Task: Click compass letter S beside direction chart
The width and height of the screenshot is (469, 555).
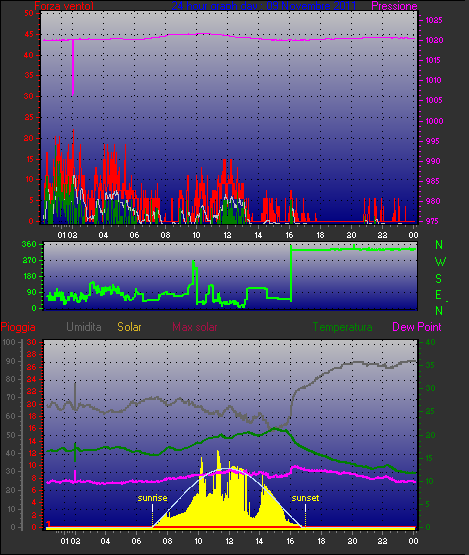Action: [439, 279]
